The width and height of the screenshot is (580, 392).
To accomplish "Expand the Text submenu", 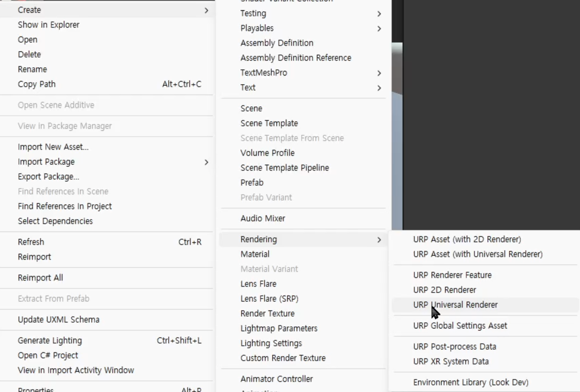I will 303,88.
